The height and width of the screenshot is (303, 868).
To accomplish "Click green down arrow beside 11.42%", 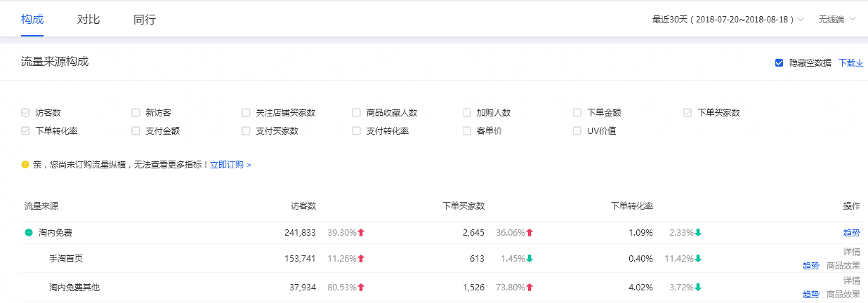I will [699, 258].
